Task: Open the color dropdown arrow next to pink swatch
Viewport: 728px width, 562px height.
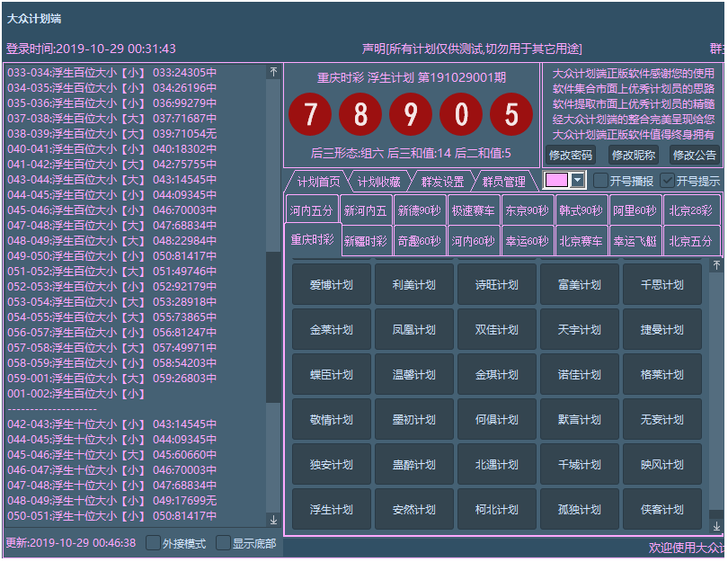Action: click(x=577, y=181)
